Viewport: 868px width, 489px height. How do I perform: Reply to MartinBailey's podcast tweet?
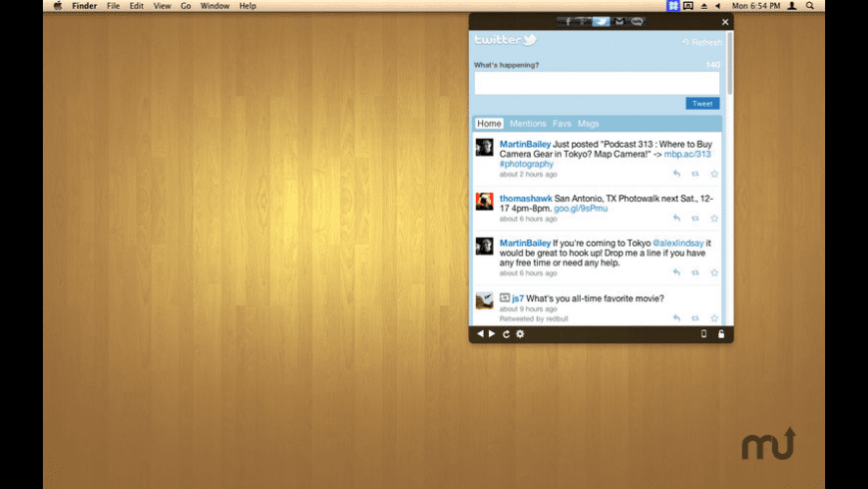coord(676,174)
